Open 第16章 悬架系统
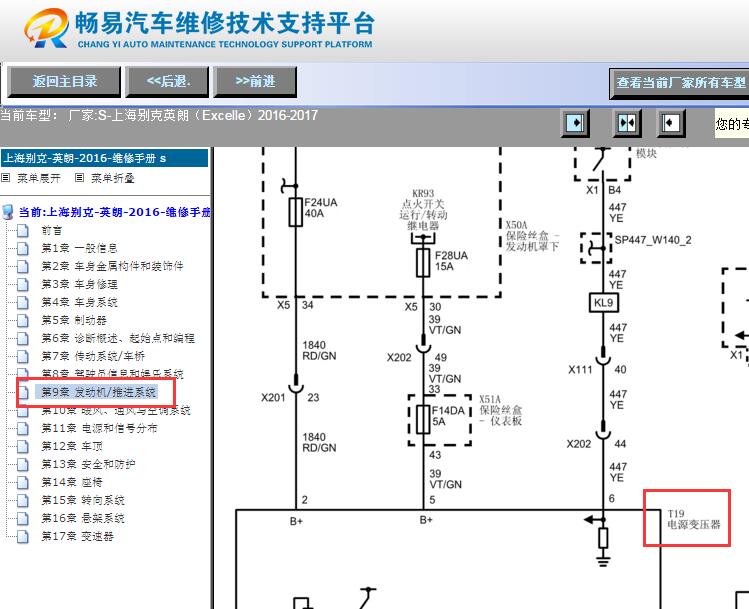The image size is (749, 609). point(83,518)
